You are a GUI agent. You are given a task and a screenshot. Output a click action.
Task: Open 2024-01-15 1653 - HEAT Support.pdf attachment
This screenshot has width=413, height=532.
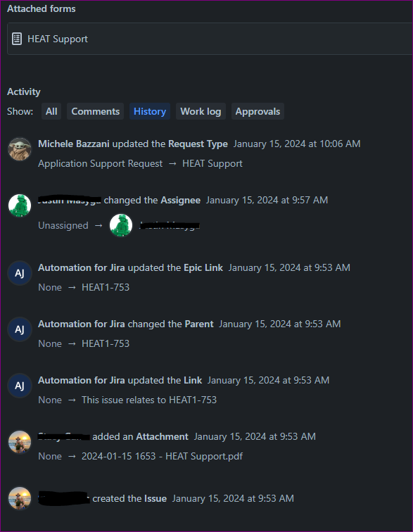(x=162, y=456)
